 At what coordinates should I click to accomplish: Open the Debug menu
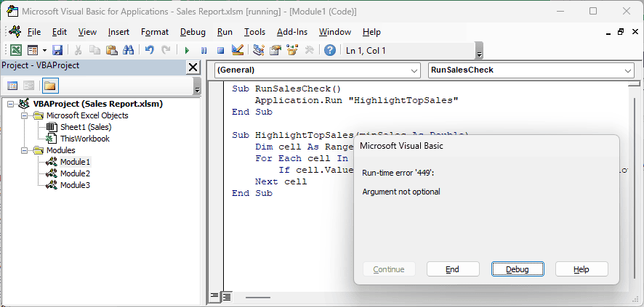click(193, 32)
